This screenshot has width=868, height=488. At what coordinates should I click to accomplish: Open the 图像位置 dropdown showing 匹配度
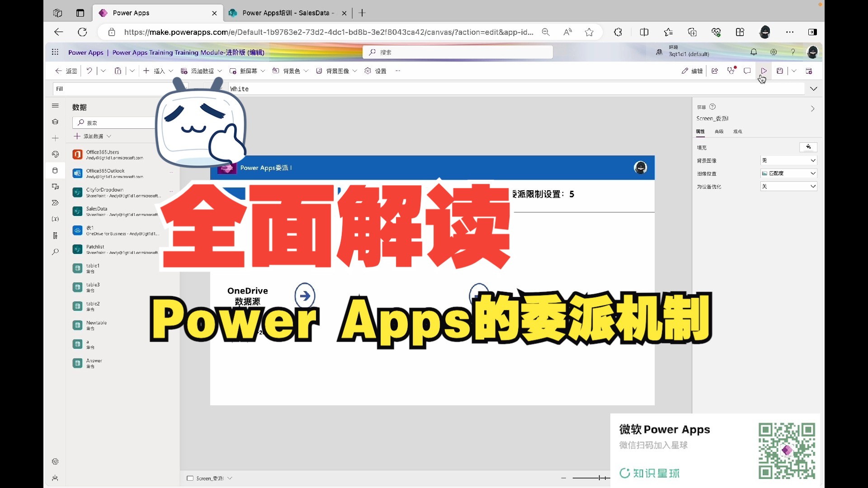789,174
